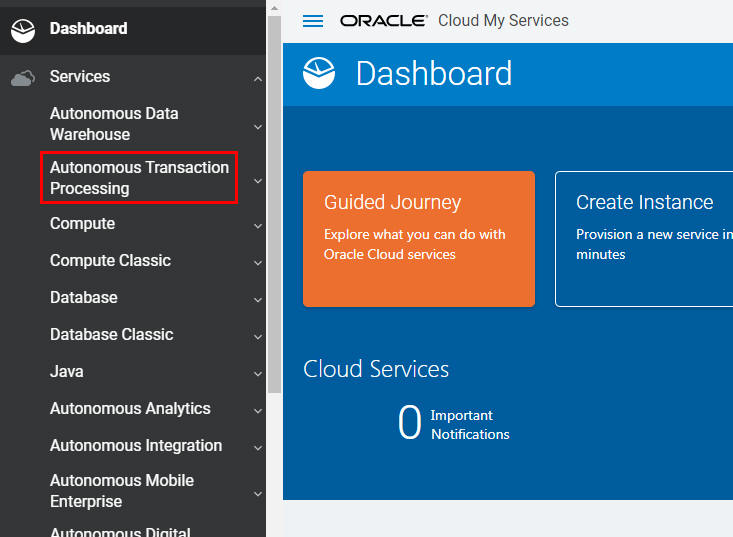Screen dimensions: 733x537
Task: Open Important Notifications count
Action: point(410,424)
